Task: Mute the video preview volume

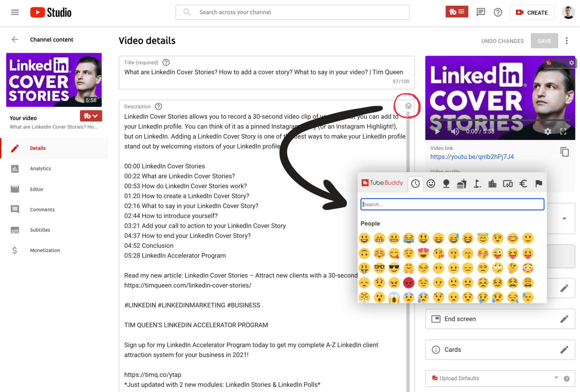Action: (455, 131)
